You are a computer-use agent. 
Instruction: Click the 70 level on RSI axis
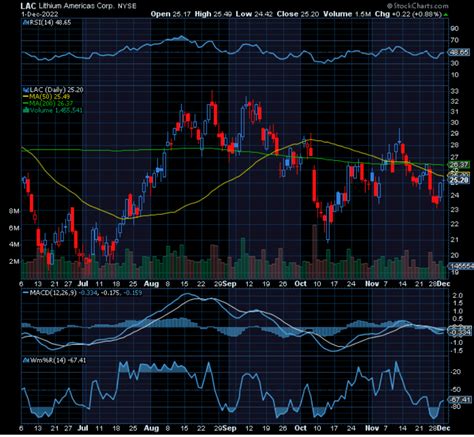pos(455,40)
